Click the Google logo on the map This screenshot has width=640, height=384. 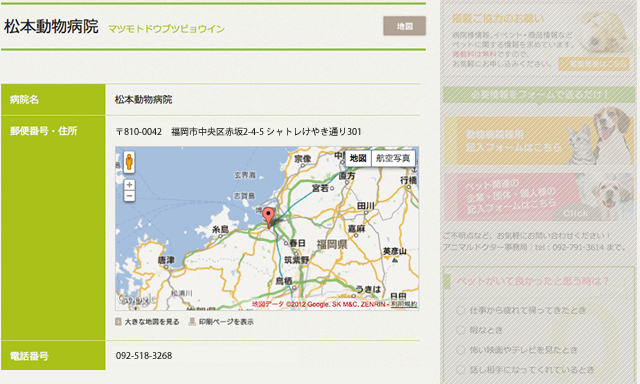(x=137, y=300)
